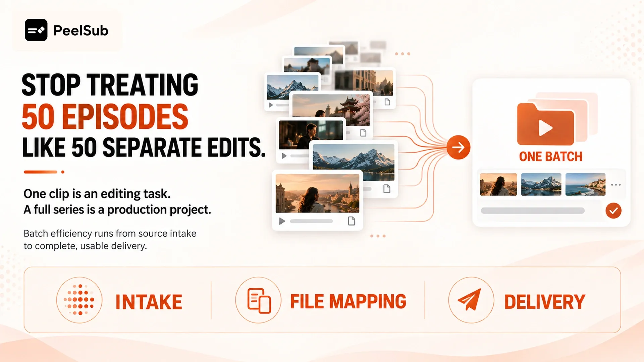Click the FILE MAPPING label
Screen dimensions: 644x362
tap(348, 301)
